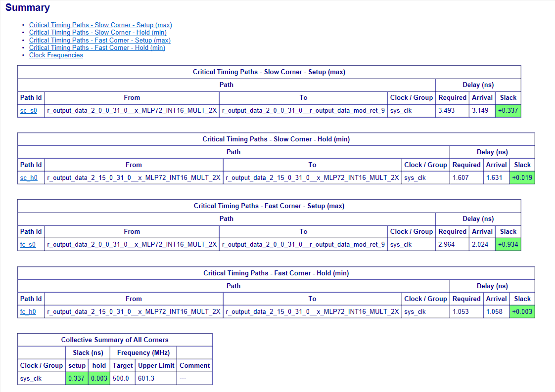Click the setup slack 0.337 in Collective Summary
This screenshot has height=392, width=555.
(77, 379)
